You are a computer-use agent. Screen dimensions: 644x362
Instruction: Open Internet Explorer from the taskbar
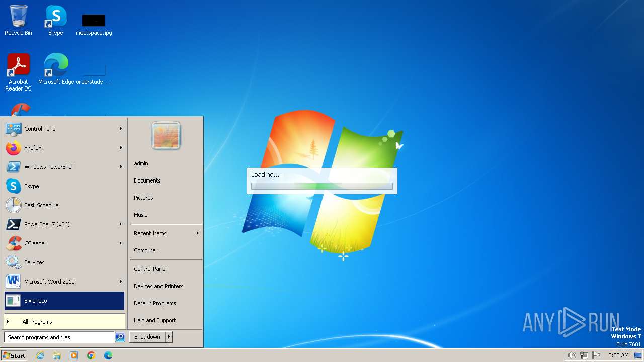pyautogui.click(x=40, y=355)
